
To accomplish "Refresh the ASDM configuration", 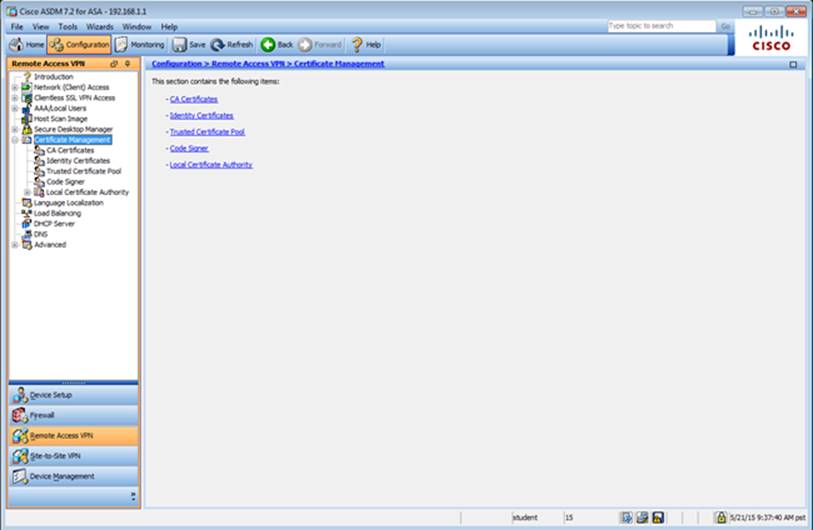I will 232,45.
